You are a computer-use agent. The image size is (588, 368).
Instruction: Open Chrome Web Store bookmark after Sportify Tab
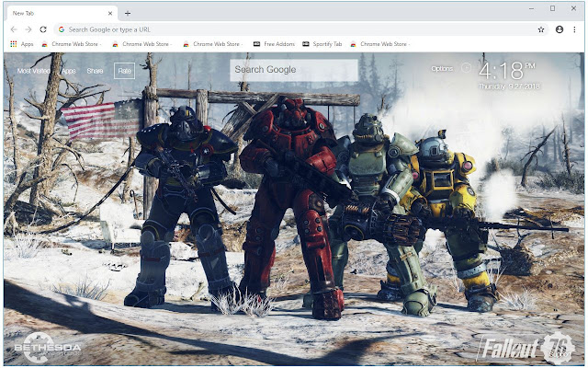(379, 44)
